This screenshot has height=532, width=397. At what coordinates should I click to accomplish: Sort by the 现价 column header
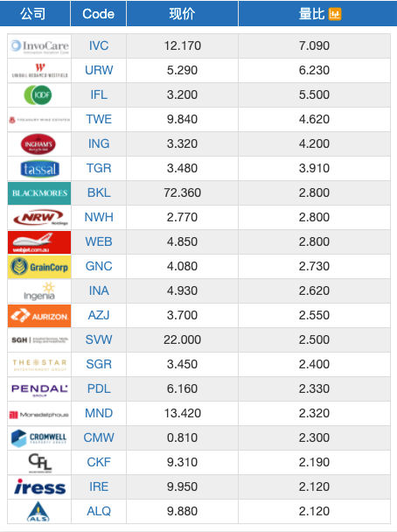point(182,14)
